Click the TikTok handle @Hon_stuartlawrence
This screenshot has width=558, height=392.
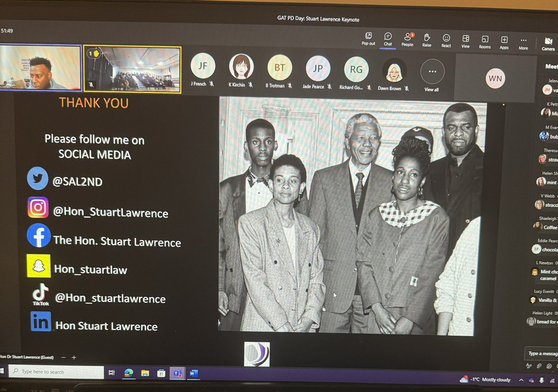110,298
